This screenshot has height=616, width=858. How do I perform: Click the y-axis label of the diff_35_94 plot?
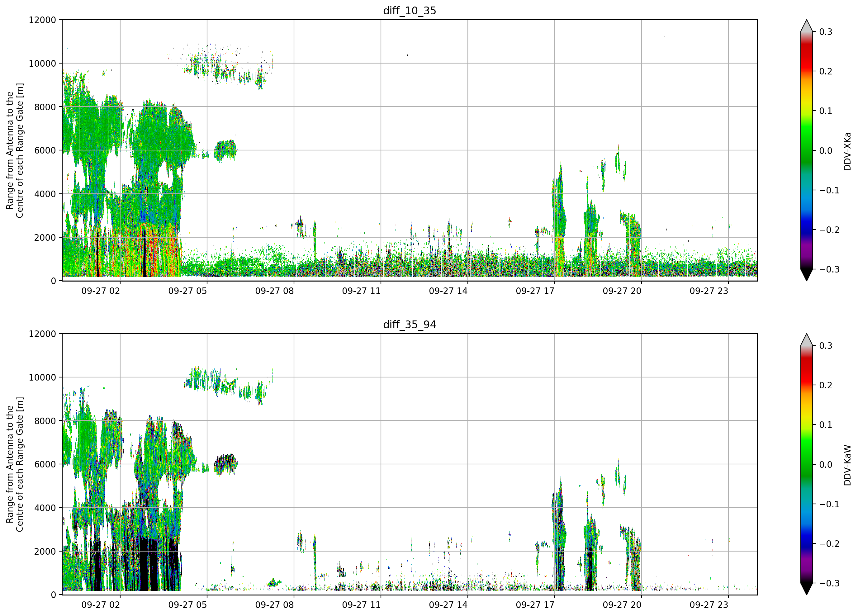tap(15, 464)
